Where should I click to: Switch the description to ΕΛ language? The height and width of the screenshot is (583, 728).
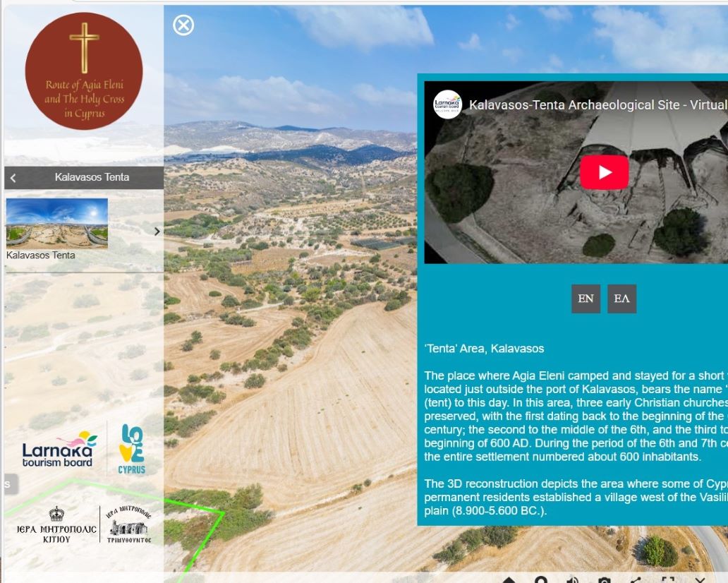click(x=621, y=299)
